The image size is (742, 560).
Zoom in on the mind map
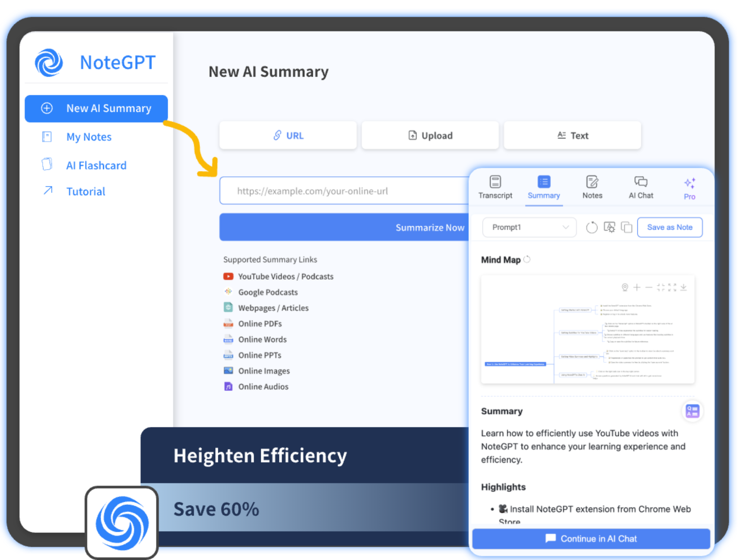click(637, 287)
